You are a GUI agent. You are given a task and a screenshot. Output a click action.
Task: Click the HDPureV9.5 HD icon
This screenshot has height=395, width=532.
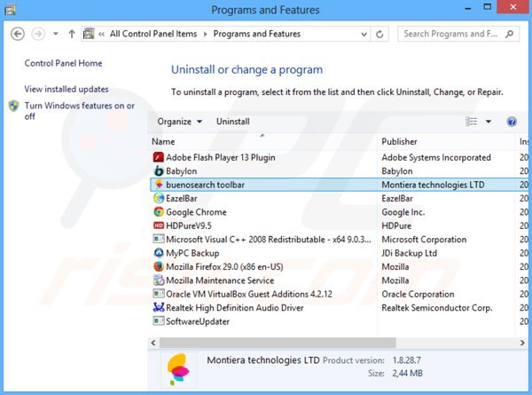159,225
